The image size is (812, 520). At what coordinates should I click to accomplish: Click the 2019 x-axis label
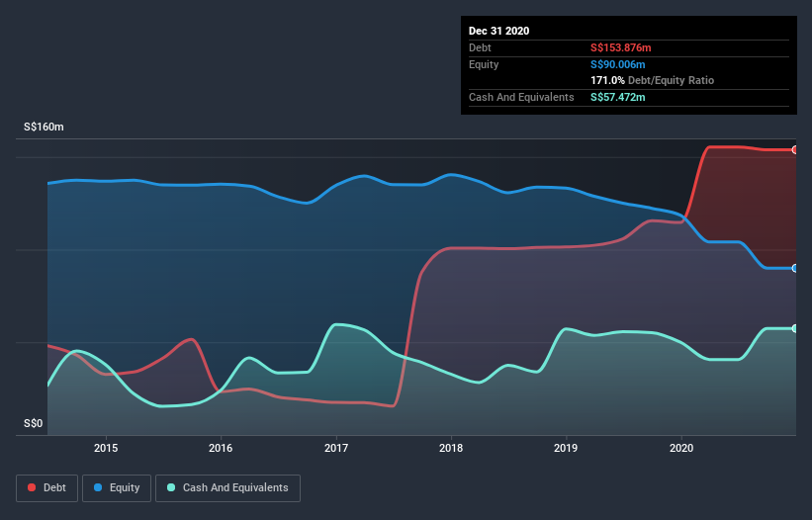(566, 448)
